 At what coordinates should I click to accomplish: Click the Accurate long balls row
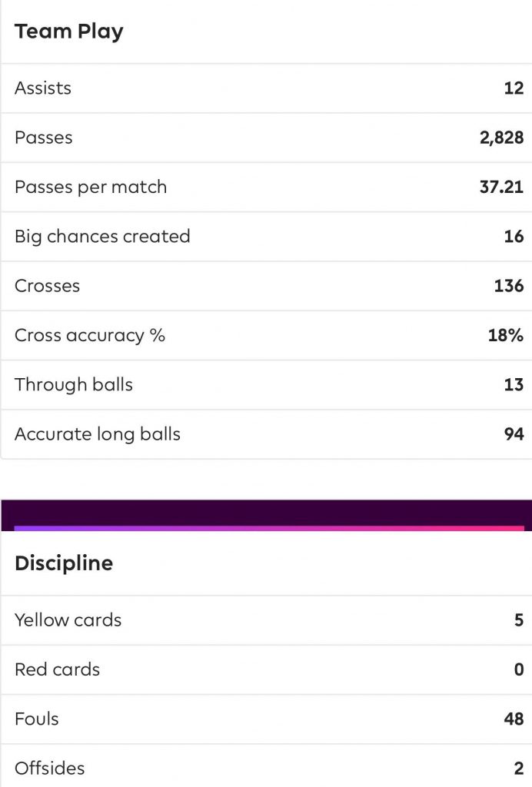(267, 434)
